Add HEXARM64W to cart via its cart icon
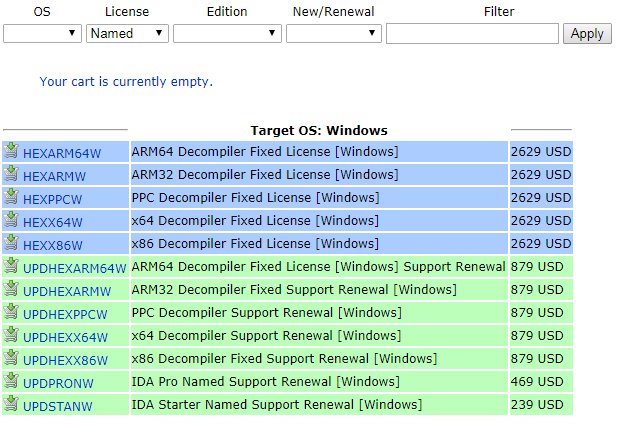This screenshot has height=438, width=621. (11, 150)
